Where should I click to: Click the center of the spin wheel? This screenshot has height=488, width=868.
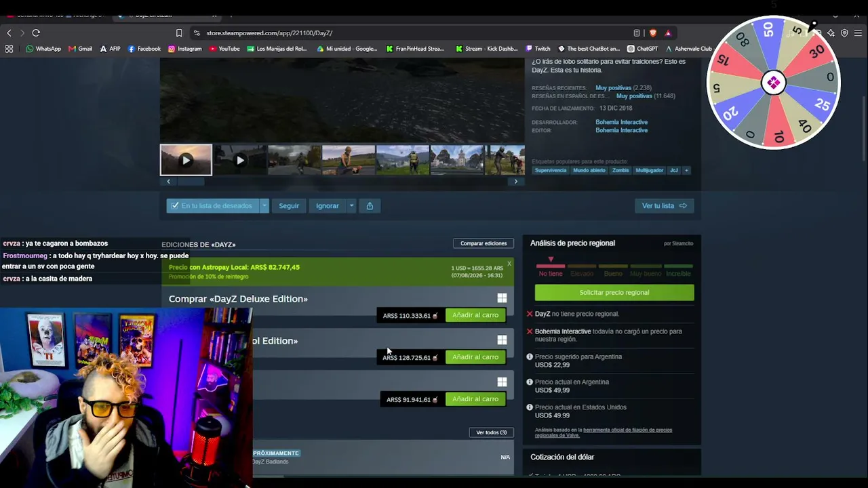(x=773, y=83)
